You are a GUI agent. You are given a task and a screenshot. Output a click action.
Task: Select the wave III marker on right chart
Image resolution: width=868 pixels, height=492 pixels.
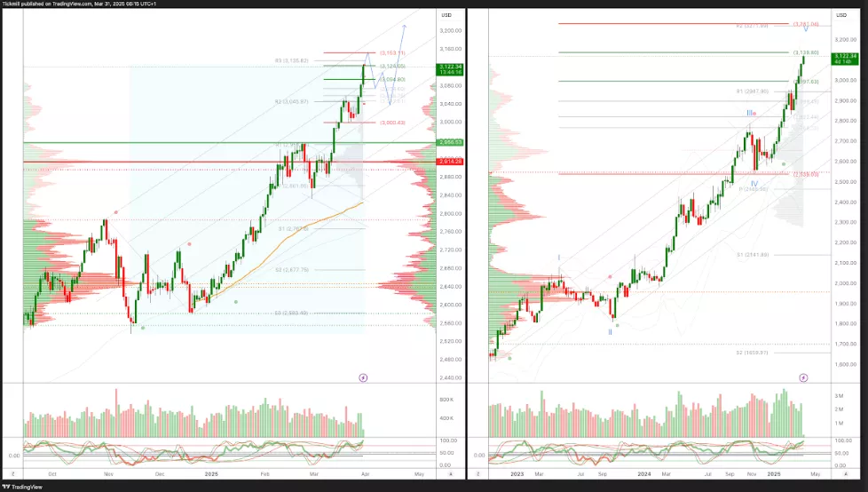coord(750,113)
